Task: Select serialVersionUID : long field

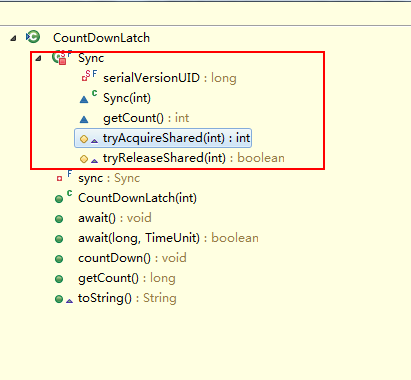Action: tap(170, 78)
